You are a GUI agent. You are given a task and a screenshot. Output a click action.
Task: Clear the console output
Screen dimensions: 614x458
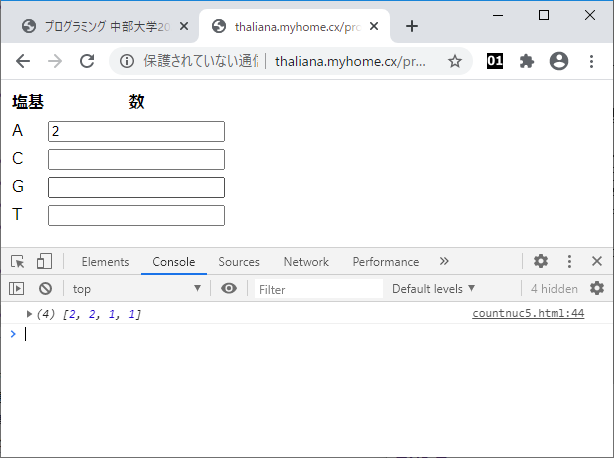tap(45, 289)
